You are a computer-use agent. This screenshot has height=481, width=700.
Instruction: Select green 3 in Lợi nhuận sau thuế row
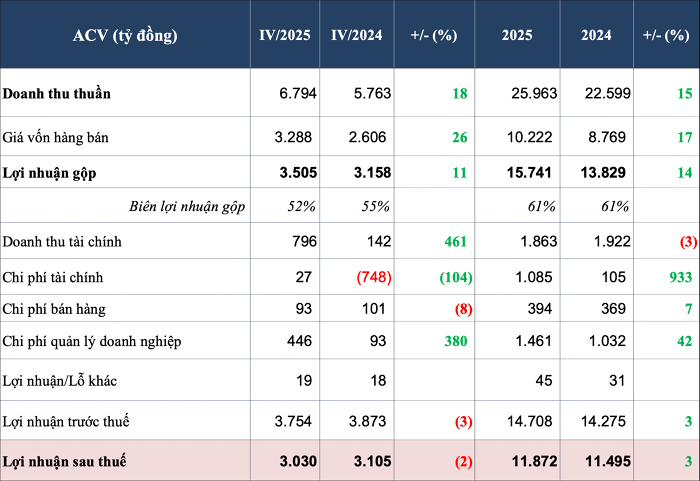689,460
